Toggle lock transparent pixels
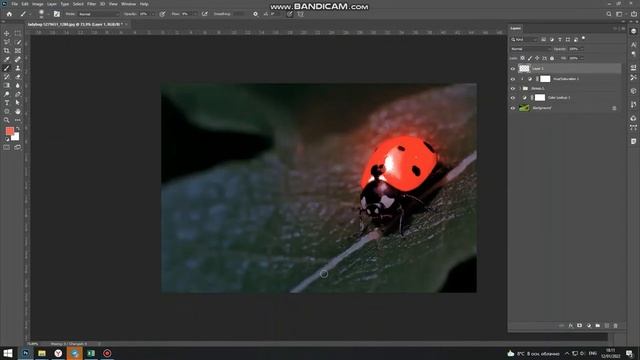 pos(522,58)
